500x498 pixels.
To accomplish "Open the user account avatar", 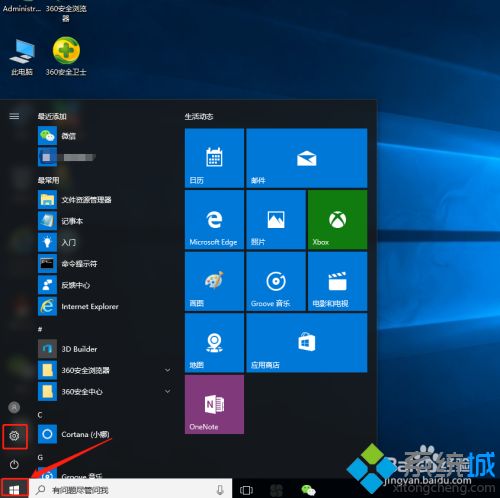I will pyautogui.click(x=14, y=407).
